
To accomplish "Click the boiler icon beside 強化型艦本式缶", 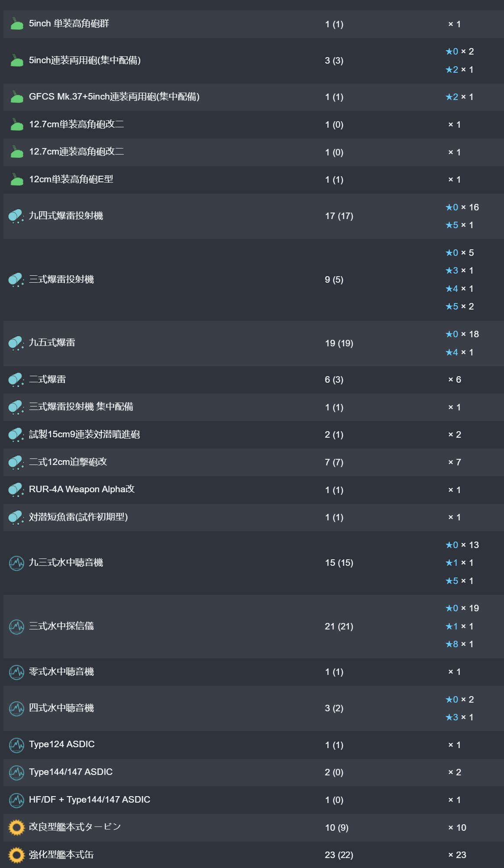I will 16,855.
